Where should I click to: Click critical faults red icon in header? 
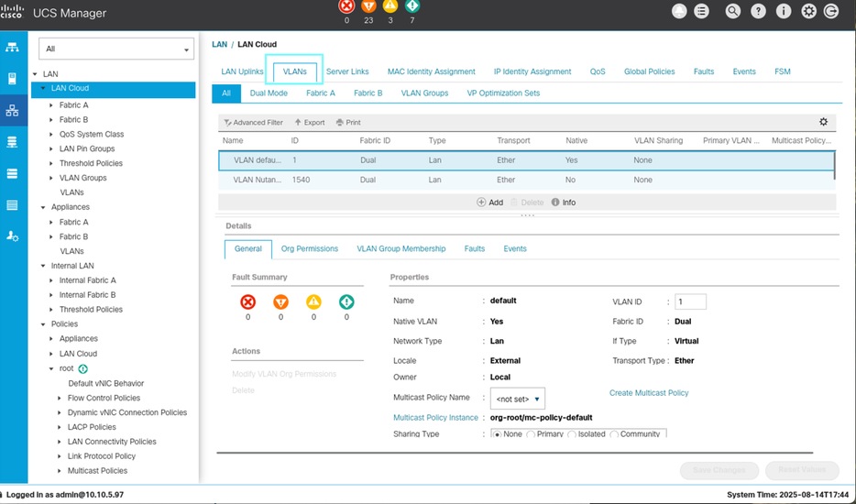346,6
